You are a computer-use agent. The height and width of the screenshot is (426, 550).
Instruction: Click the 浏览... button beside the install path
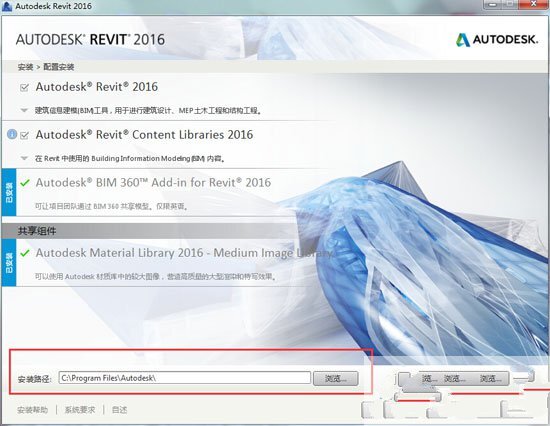click(336, 378)
